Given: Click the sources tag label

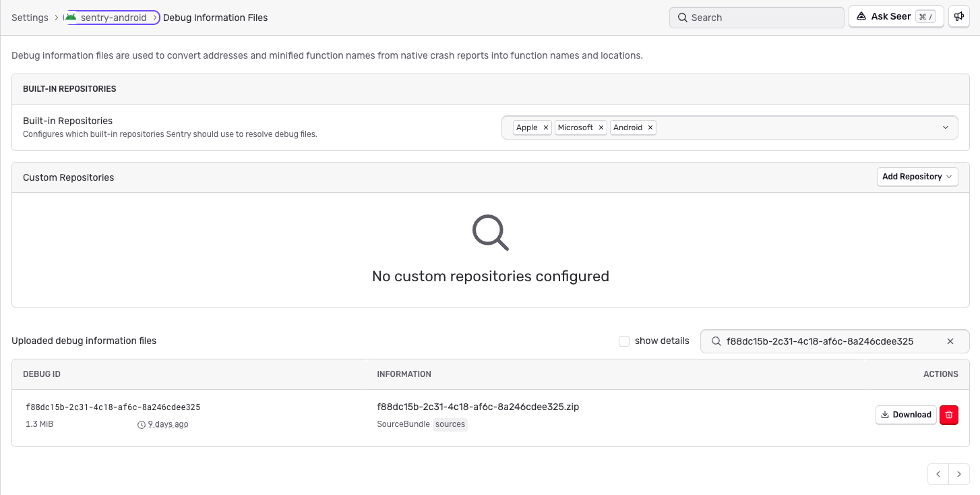Looking at the screenshot, I should pos(450,424).
